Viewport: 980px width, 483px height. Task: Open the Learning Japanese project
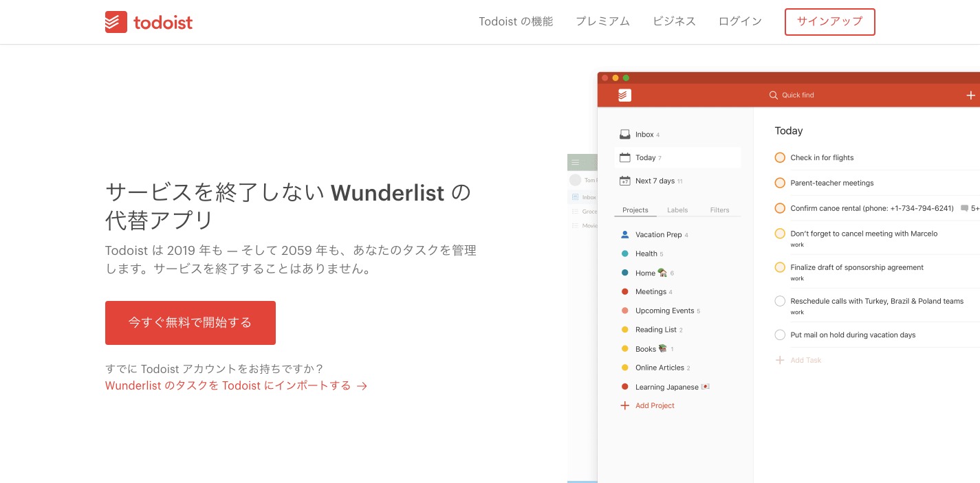[x=666, y=387]
